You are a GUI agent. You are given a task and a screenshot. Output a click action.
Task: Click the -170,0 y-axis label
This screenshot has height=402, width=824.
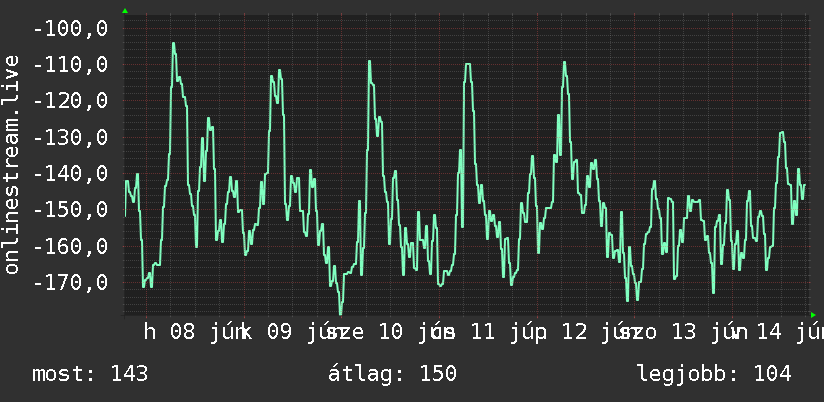point(70,283)
